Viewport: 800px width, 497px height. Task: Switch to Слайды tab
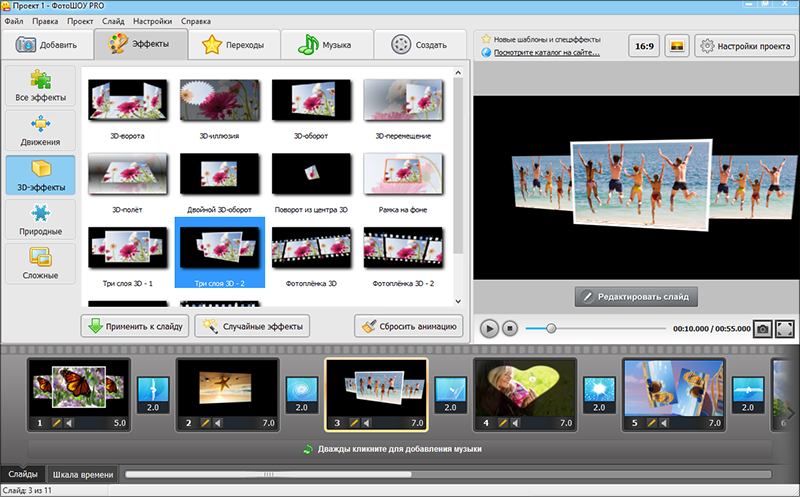click(x=23, y=474)
